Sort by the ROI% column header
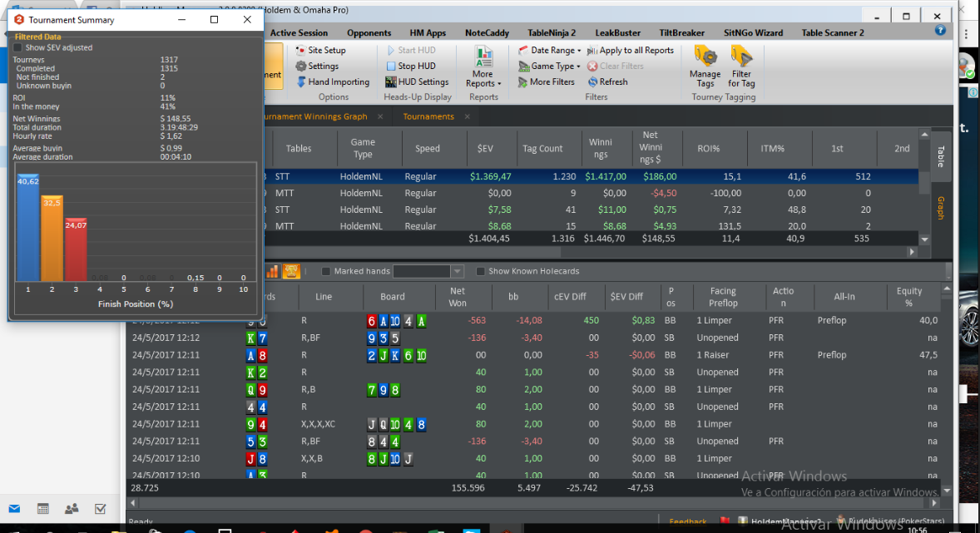This screenshot has height=533, width=980. tap(708, 149)
